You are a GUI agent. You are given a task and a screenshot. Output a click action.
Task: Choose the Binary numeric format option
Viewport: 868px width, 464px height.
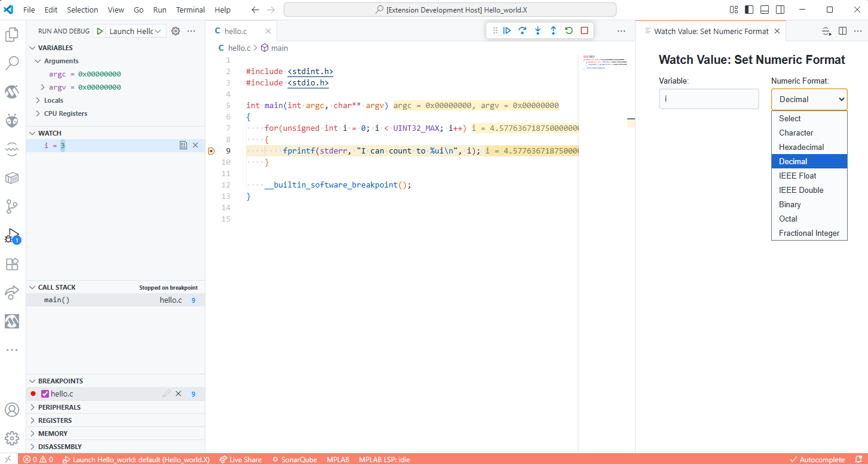790,204
